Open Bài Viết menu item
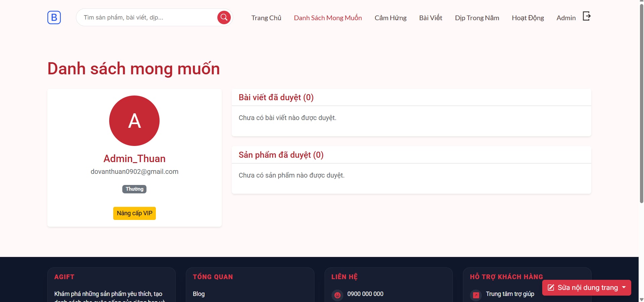This screenshot has height=302, width=644. [x=431, y=18]
